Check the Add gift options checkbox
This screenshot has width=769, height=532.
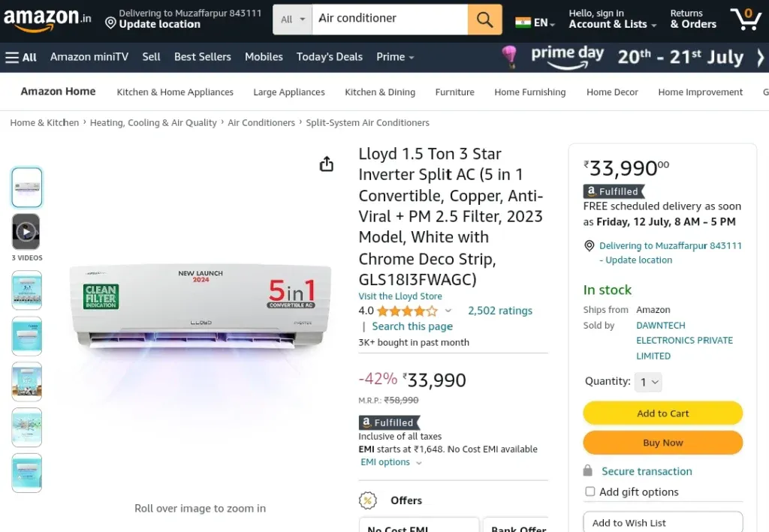point(590,491)
